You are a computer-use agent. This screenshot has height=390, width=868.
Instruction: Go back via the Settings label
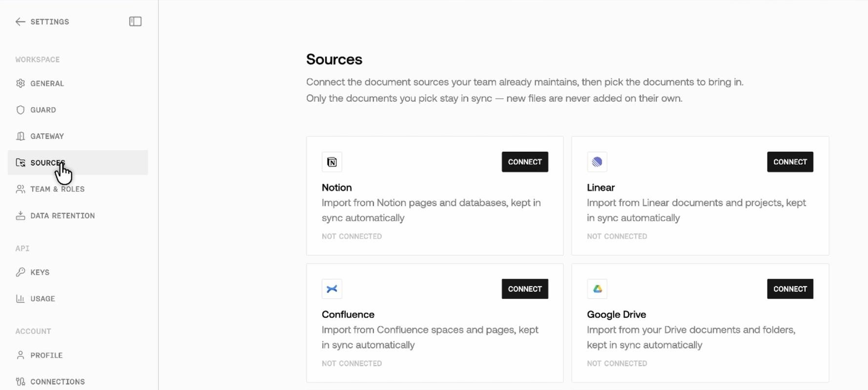tap(50, 22)
